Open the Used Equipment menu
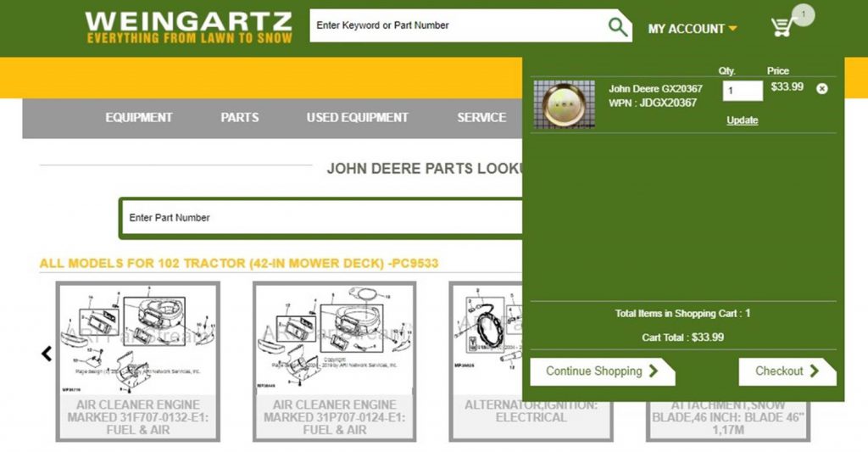 point(357,117)
